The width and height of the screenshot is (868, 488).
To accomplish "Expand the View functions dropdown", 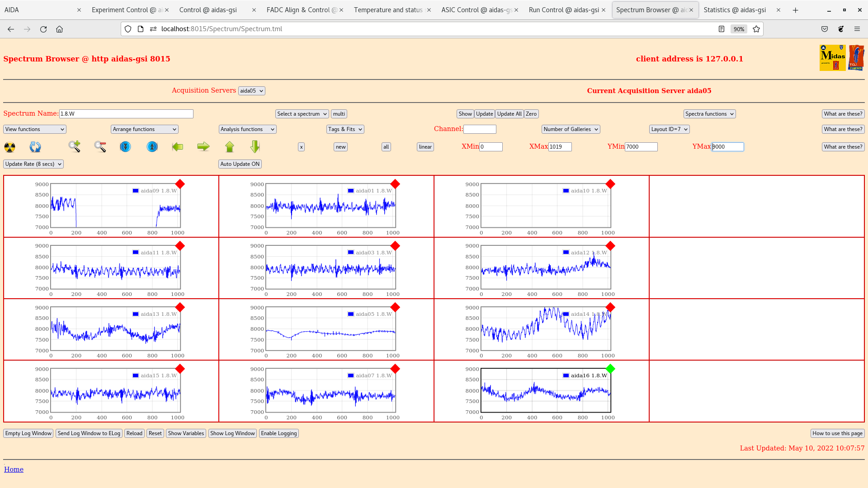I will coord(35,129).
